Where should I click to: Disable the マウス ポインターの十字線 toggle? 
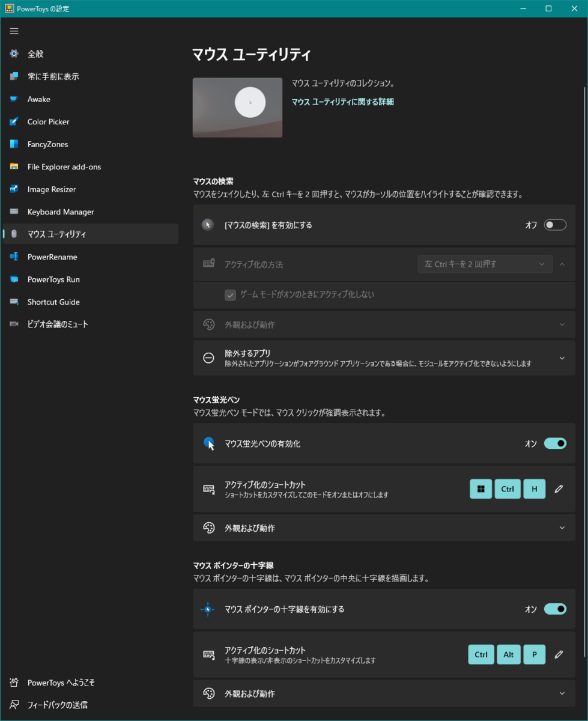[x=555, y=609]
